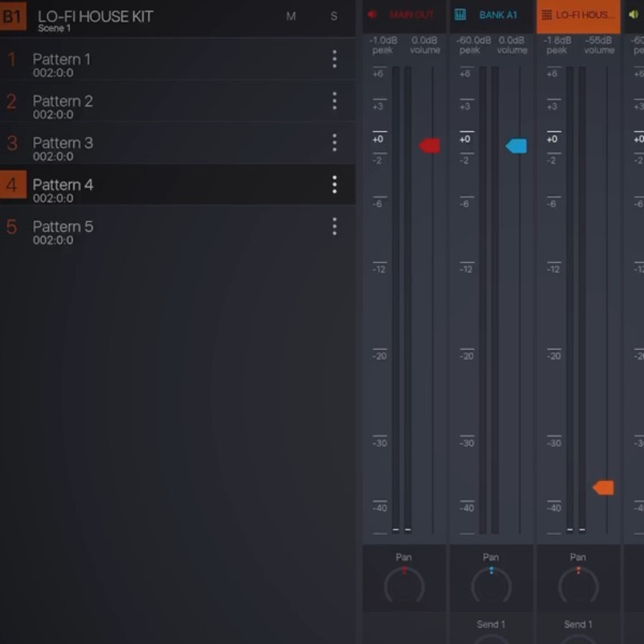Click the keyboard icon on Bank A1
Viewport: 644px width, 644px height.
[x=460, y=14]
